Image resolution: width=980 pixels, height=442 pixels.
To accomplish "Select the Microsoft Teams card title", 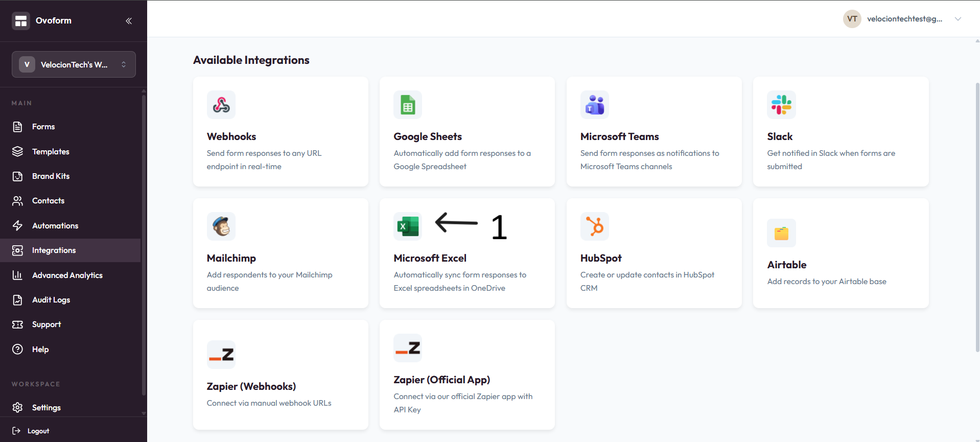I will (620, 136).
